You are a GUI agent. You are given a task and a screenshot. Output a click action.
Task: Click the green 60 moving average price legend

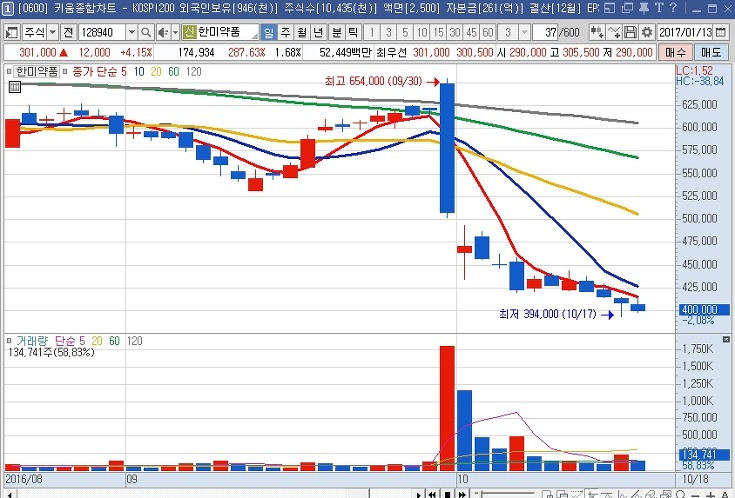coord(174,72)
